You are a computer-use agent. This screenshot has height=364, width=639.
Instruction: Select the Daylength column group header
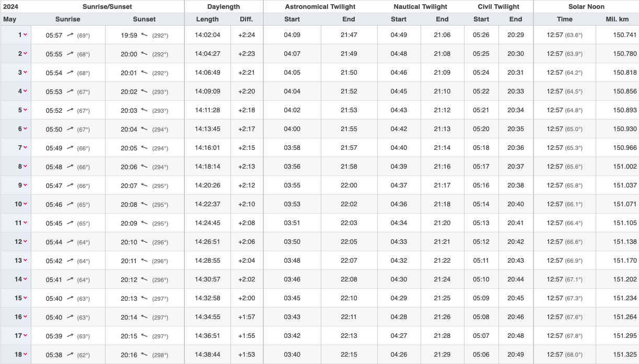[x=224, y=7]
